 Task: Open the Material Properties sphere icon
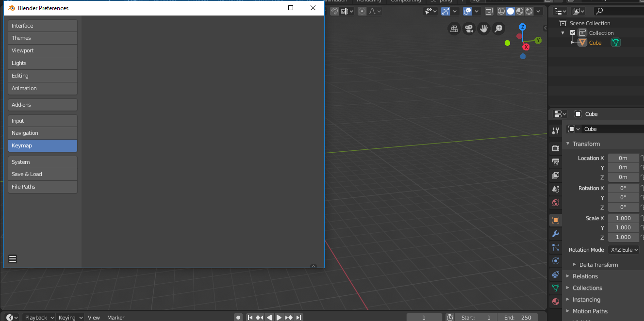click(555, 301)
